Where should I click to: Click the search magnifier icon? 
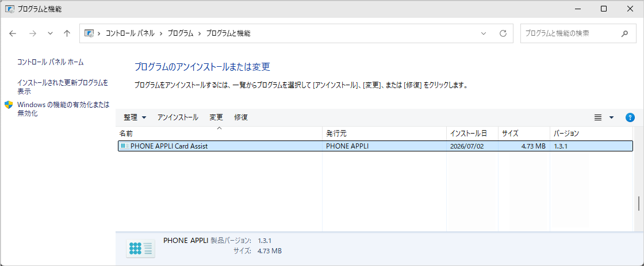[x=624, y=34]
